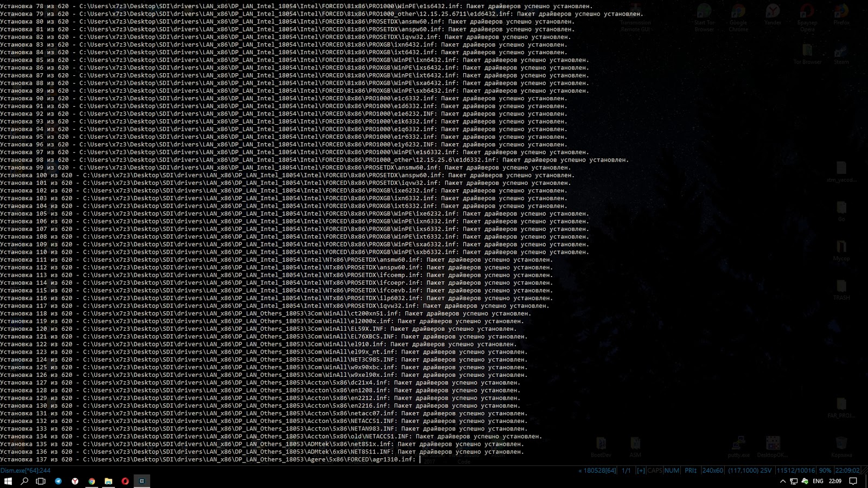Click the 240x60 console size field

coord(713,471)
